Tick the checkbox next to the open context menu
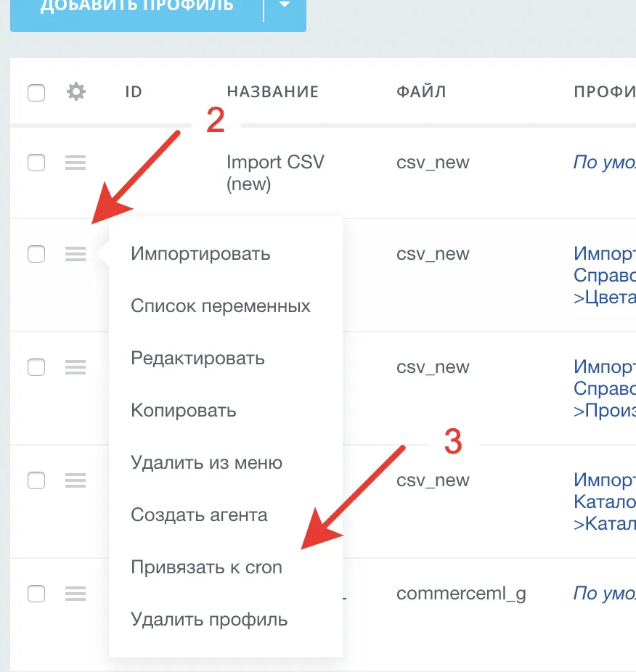 click(x=36, y=254)
